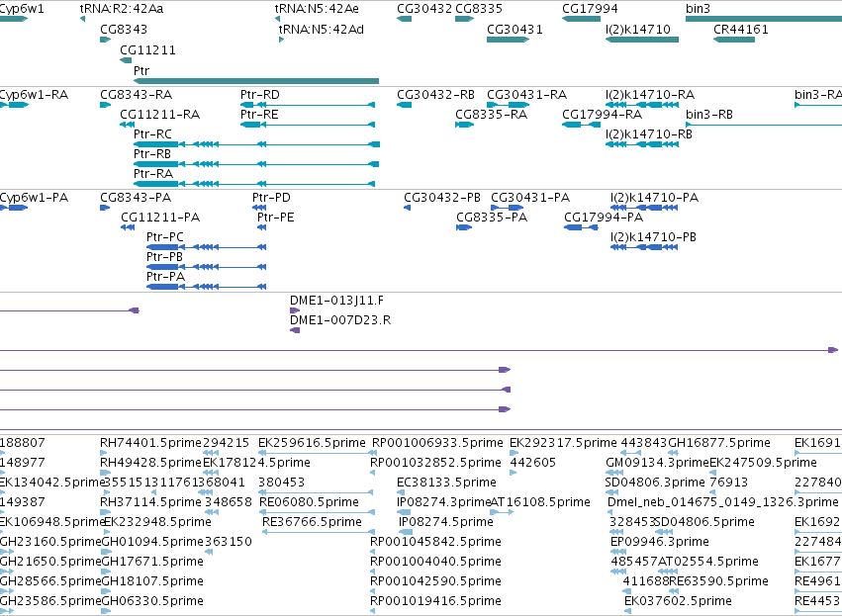842x616 pixels.
Task: Select the CG17994-PA protein label
Action: 604,218
